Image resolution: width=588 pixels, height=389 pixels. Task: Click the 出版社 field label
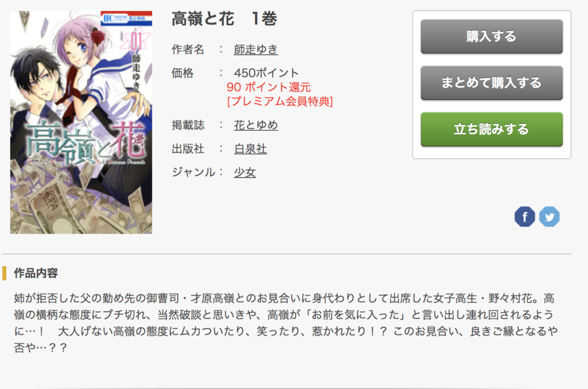[x=188, y=149]
